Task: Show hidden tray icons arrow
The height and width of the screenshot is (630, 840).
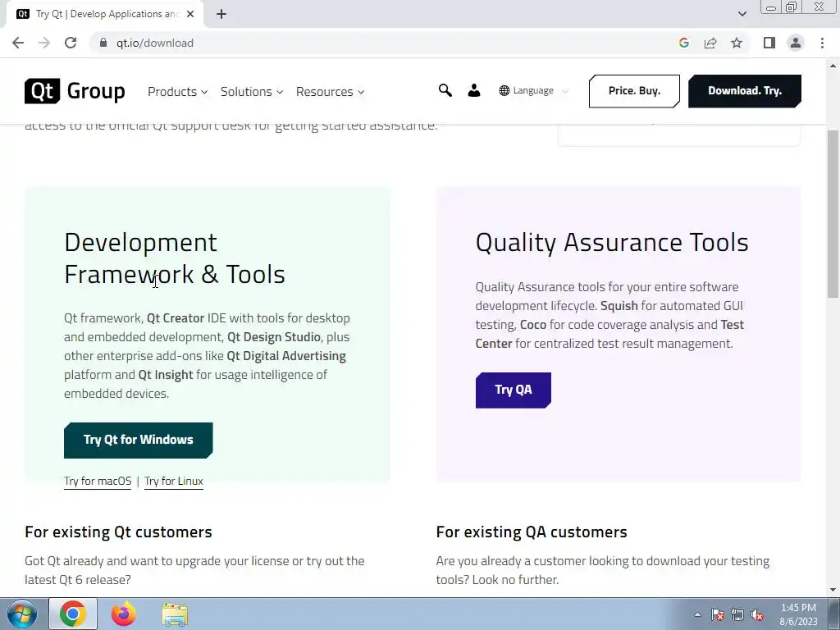Action: (x=697, y=614)
